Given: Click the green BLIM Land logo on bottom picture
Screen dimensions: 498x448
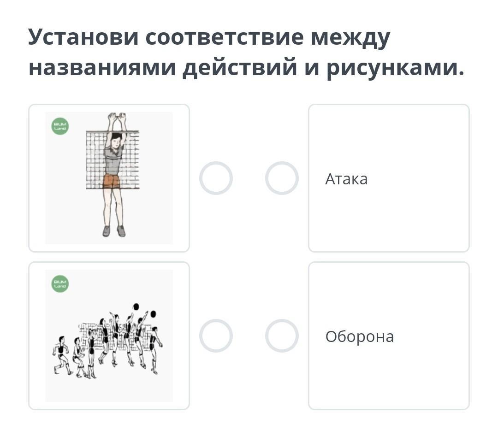Looking at the screenshot, I should point(60,284).
